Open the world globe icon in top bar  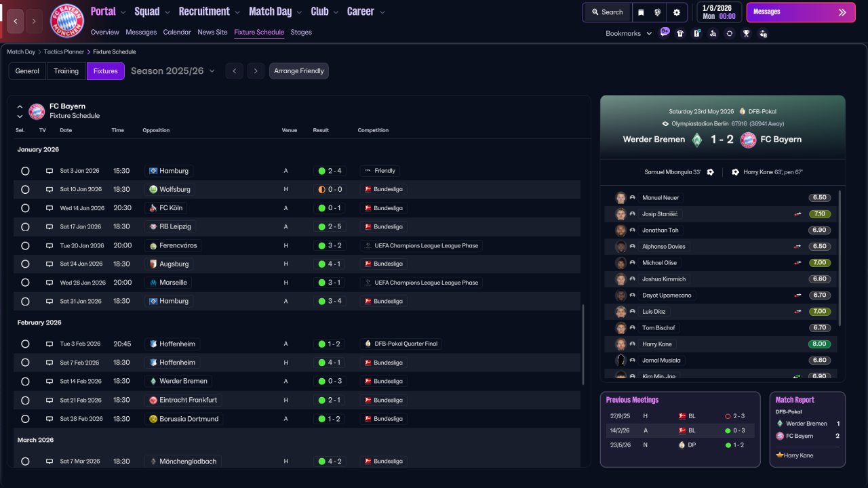(x=657, y=12)
